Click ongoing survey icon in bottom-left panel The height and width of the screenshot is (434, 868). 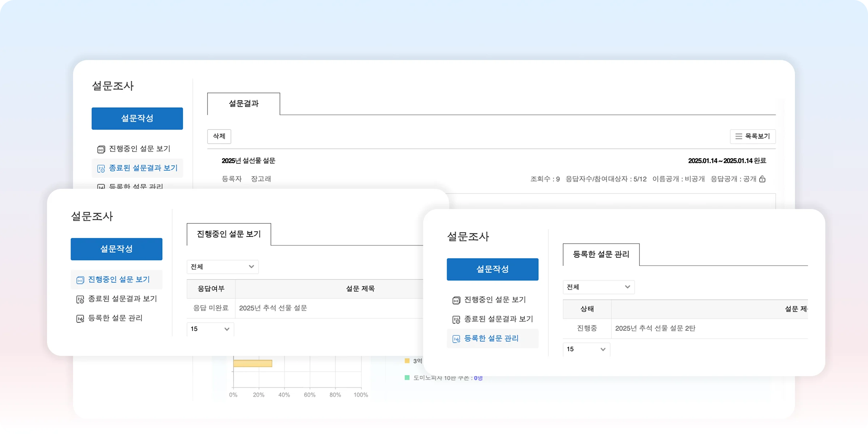80,280
